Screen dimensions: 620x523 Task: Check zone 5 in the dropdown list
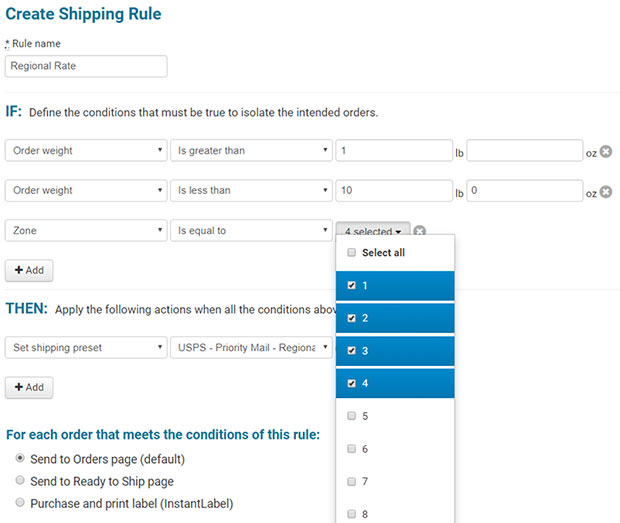click(x=351, y=416)
